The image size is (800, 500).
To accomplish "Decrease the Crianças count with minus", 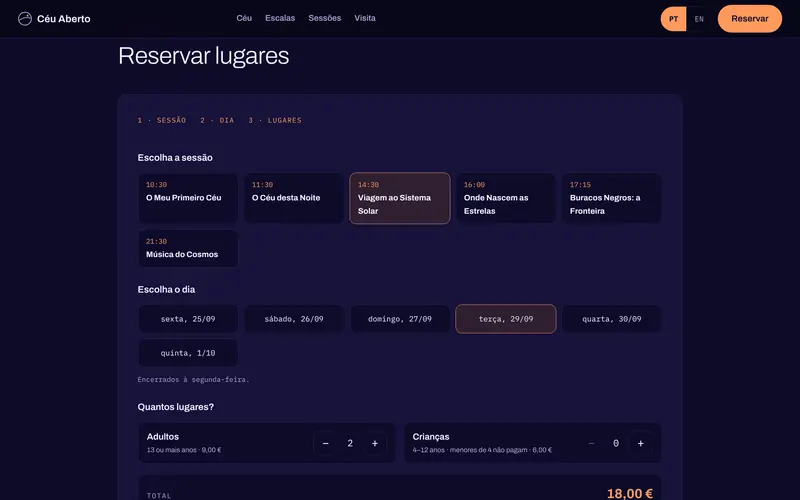I will [x=591, y=443].
